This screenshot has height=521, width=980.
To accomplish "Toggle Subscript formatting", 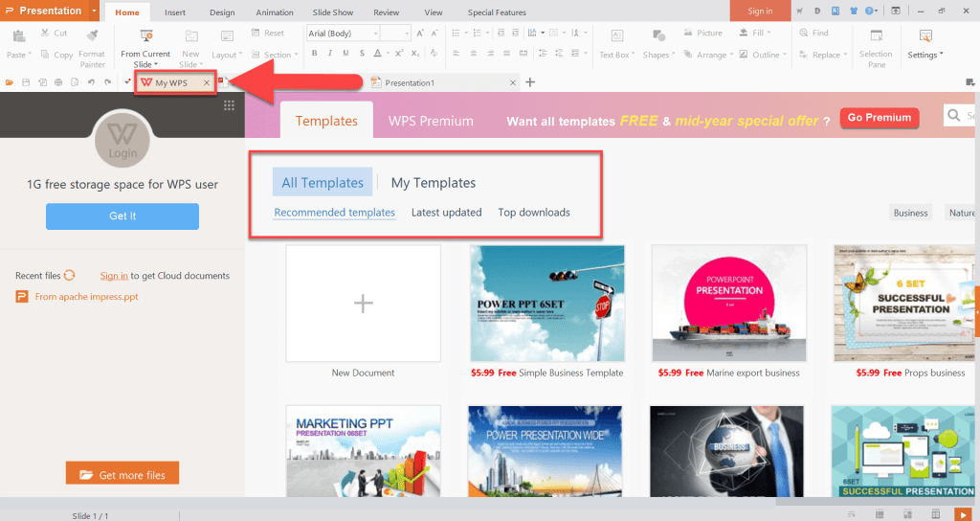I will pos(415,54).
